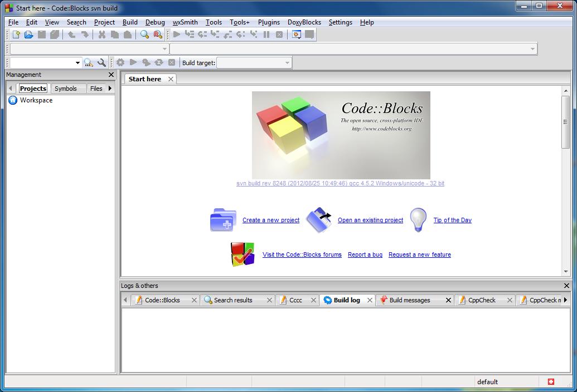The width and height of the screenshot is (577, 392).
Task: Click the thread search magnifier icon
Action: [88, 62]
